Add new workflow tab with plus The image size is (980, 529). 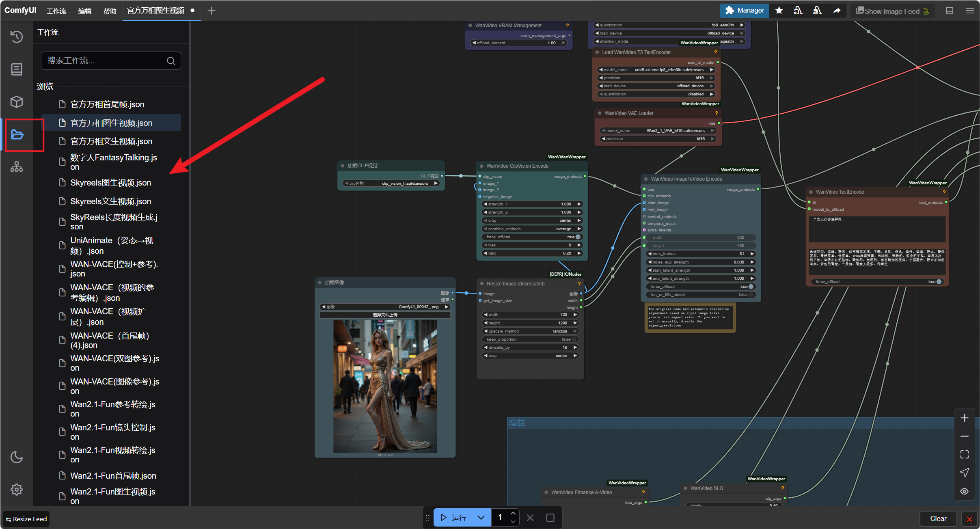212,11
